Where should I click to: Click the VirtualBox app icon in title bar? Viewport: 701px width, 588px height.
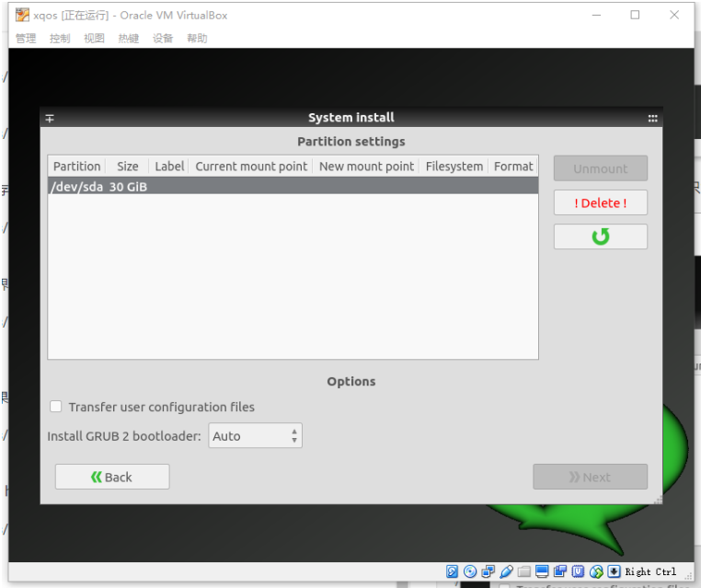coord(22,16)
